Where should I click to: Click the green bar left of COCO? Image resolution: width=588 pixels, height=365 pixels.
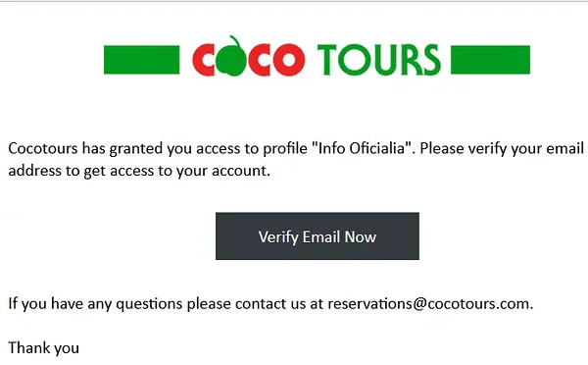(142, 60)
